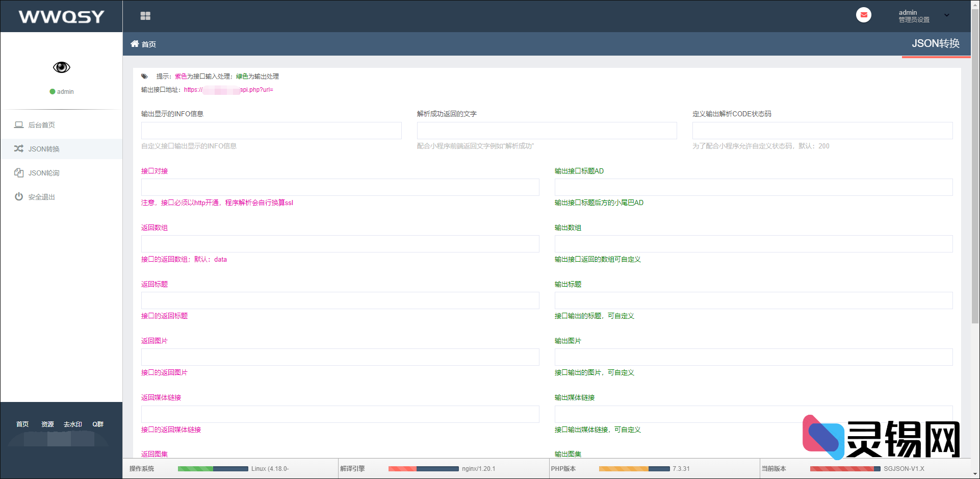
Task: Click the Q群 link
Action: click(97, 424)
